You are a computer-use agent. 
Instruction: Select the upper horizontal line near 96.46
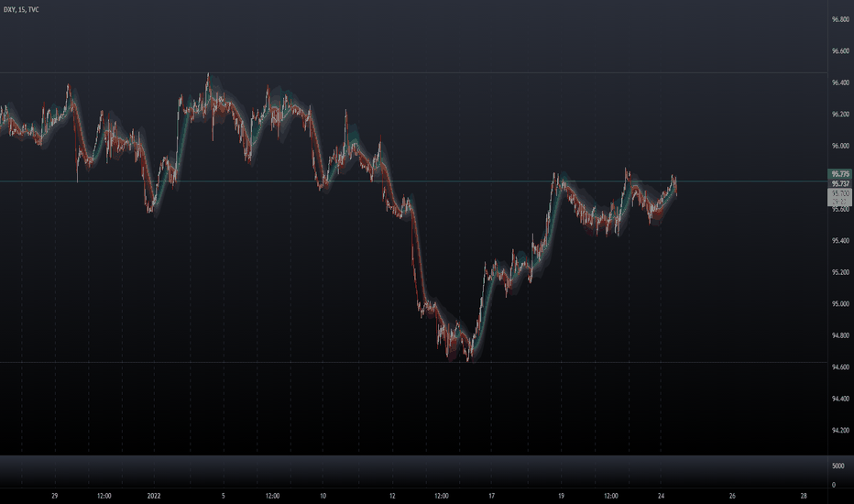414,72
